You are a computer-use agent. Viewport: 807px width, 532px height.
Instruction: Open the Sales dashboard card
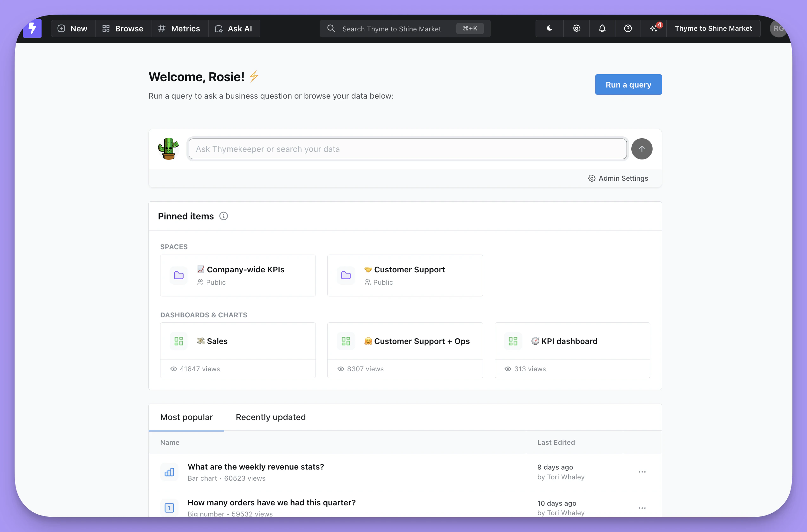238,341
